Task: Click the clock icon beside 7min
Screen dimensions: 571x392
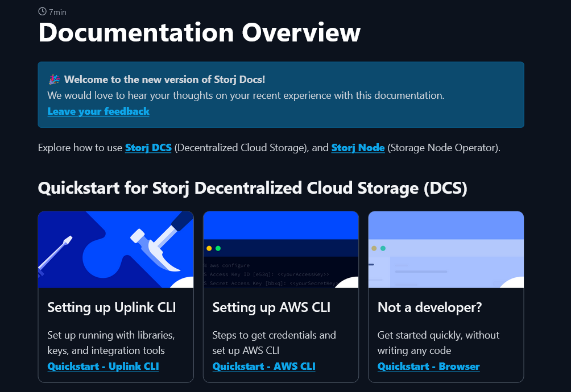Action: 42,11
